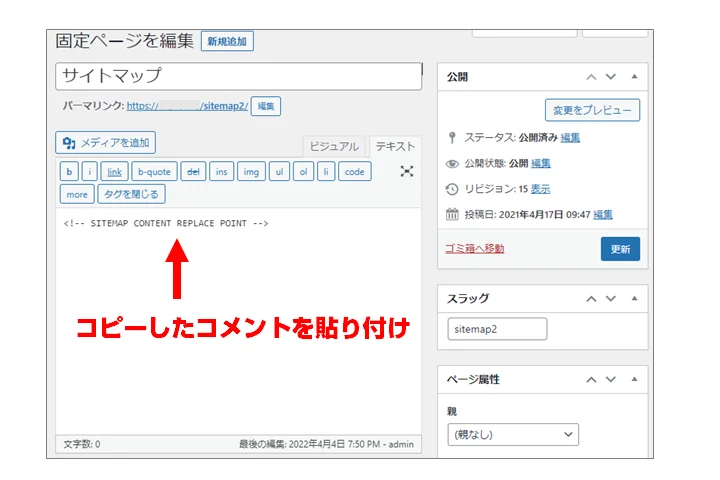Click the タグを閉じる button
Screen dimensions: 720x480
point(131,194)
